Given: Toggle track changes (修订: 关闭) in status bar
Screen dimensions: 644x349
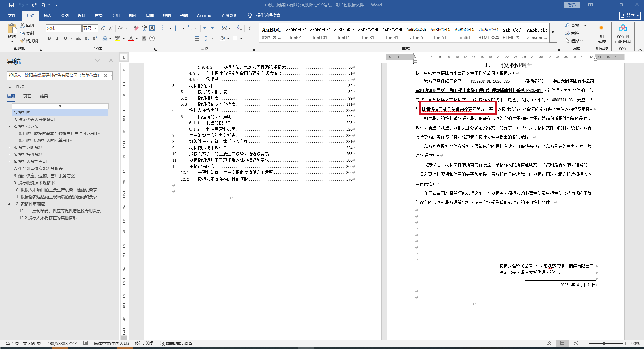Looking at the screenshot, I should (144, 343).
